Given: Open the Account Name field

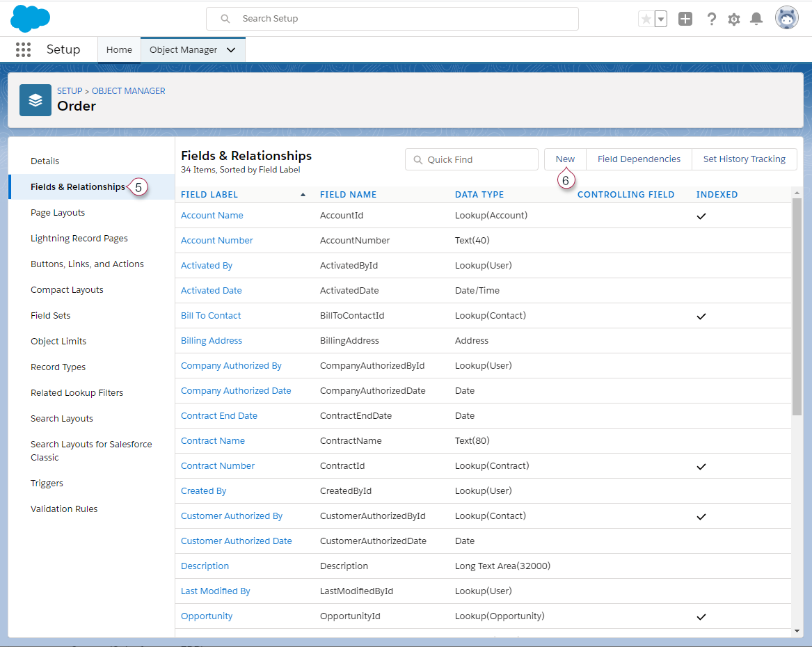Looking at the screenshot, I should point(212,216).
